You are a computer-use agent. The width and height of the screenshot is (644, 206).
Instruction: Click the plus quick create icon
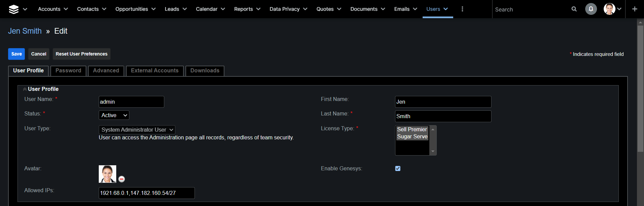[635, 9]
